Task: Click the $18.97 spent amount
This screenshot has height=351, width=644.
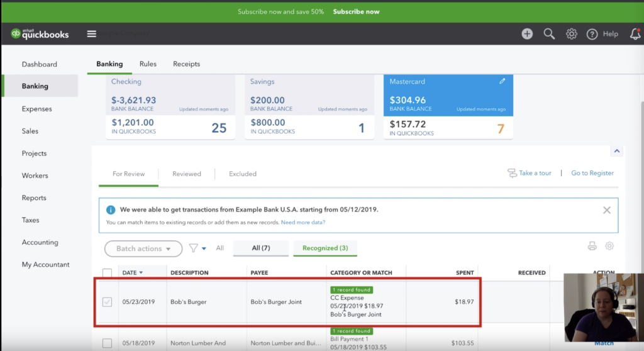Action: [x=464, y=302]
